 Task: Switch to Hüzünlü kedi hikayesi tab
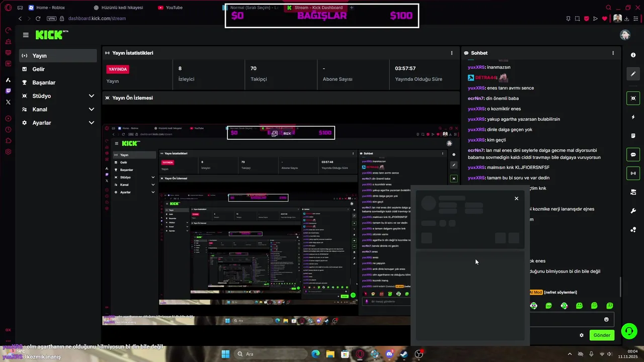tap(119, 8)
